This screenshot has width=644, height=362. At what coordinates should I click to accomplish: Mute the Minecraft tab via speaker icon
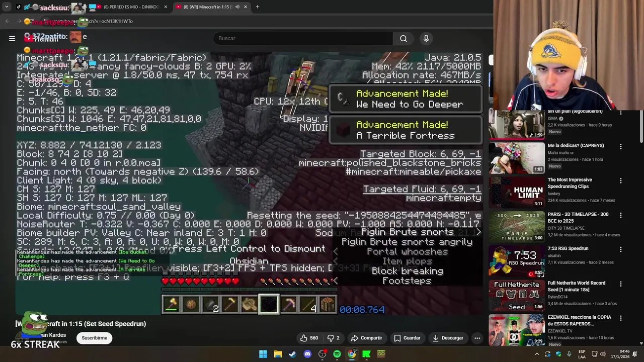click(x=237, y=7)
